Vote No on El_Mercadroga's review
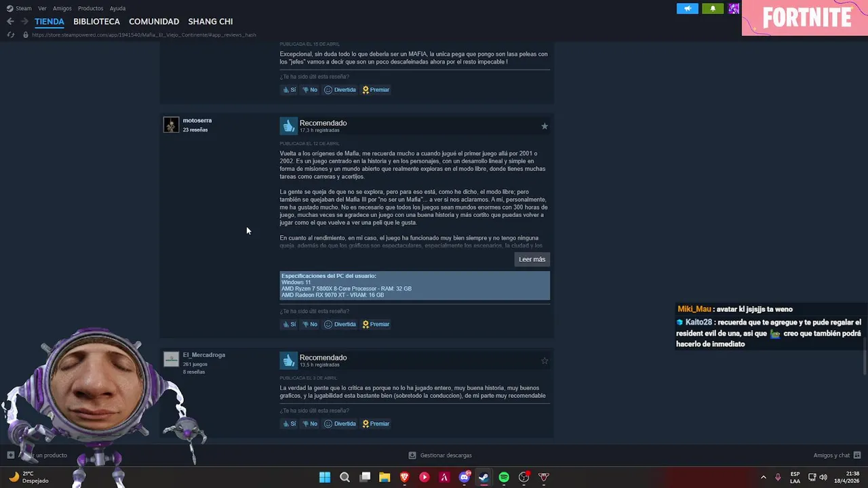 coord(310,424)
